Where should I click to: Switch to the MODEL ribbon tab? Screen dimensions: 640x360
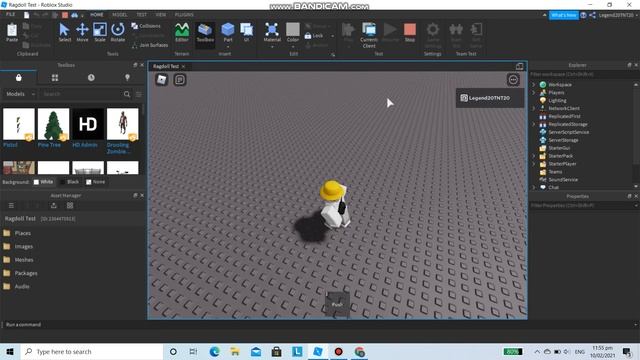[120, 15]
